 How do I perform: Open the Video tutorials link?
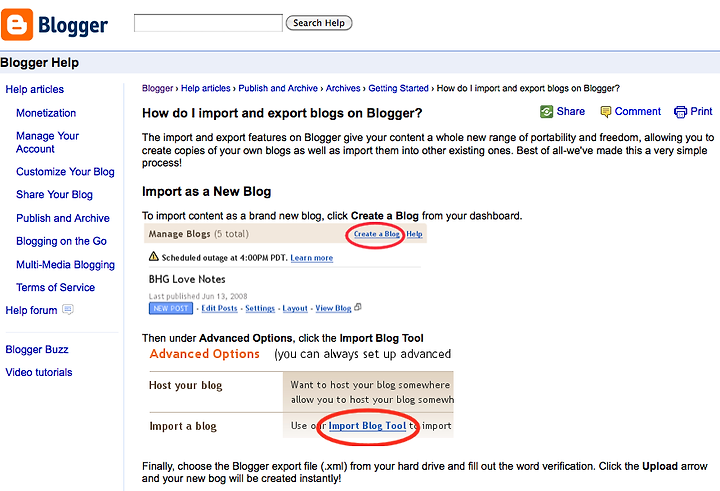pos(39,372)
